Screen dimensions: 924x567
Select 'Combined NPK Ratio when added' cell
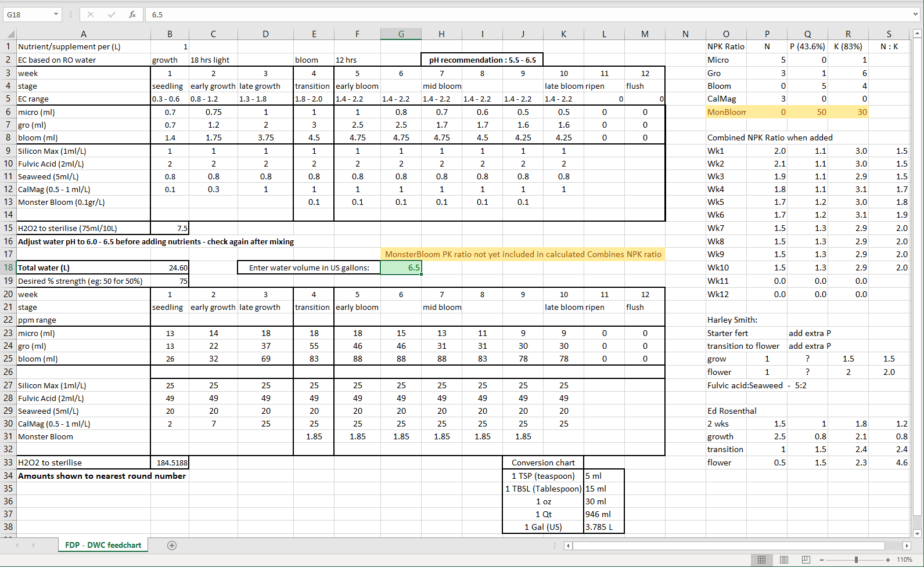(x=770, y=138)
